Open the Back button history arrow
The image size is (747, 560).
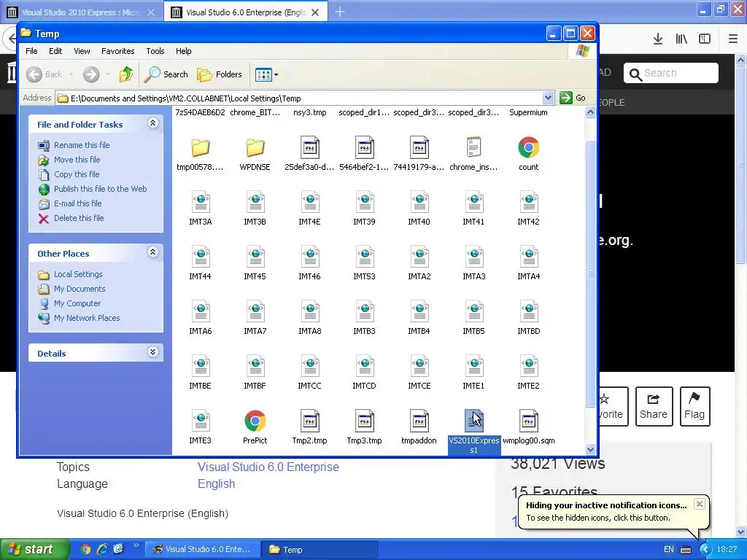coord(71,74)
